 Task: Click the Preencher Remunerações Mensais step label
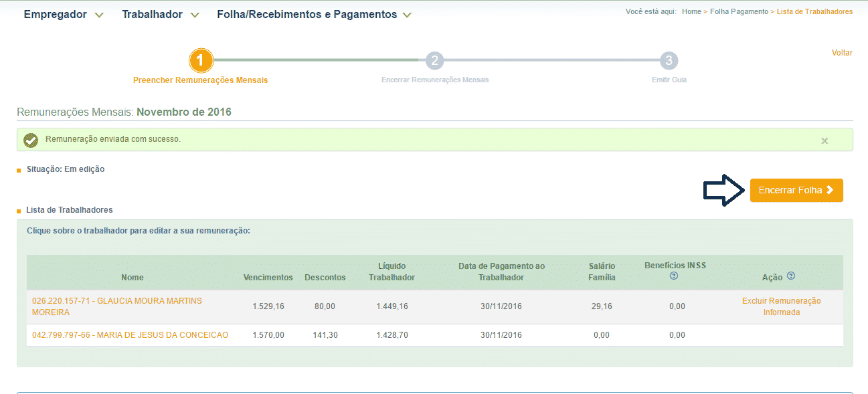pos(200,80)
